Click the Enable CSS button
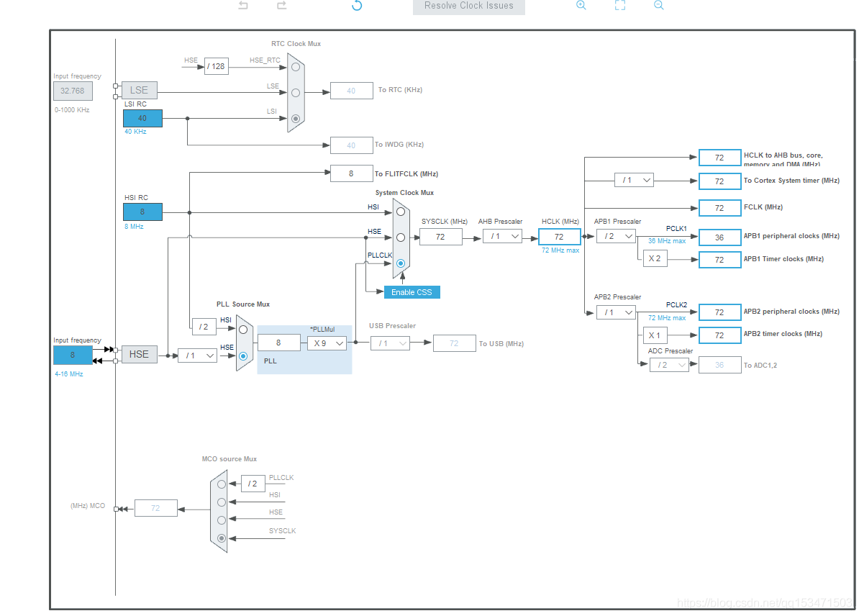 (412, 292)
